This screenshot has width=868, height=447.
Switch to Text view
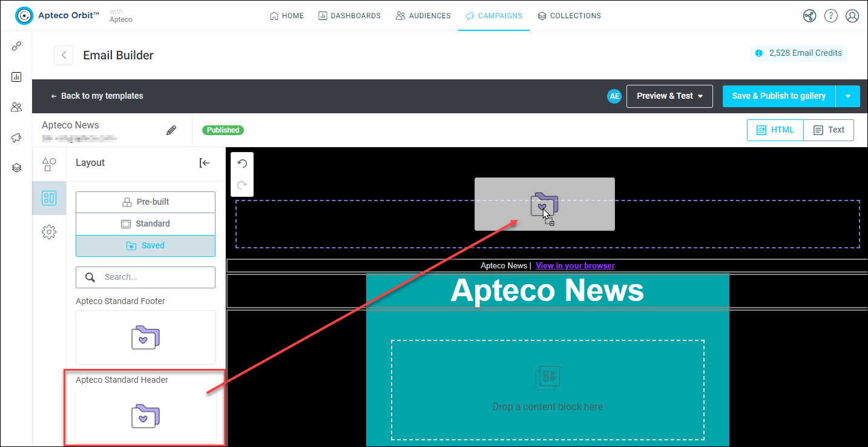click(x=829, y=130)
